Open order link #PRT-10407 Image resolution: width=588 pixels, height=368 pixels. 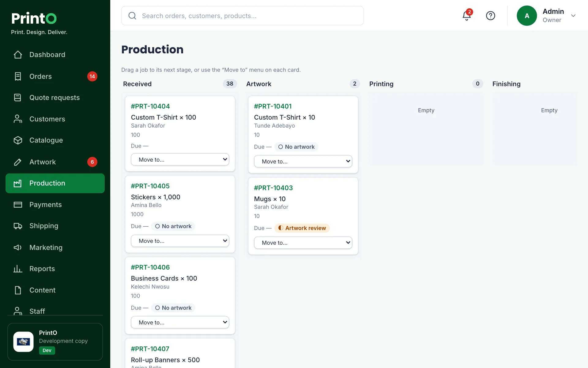pos(150,349)
